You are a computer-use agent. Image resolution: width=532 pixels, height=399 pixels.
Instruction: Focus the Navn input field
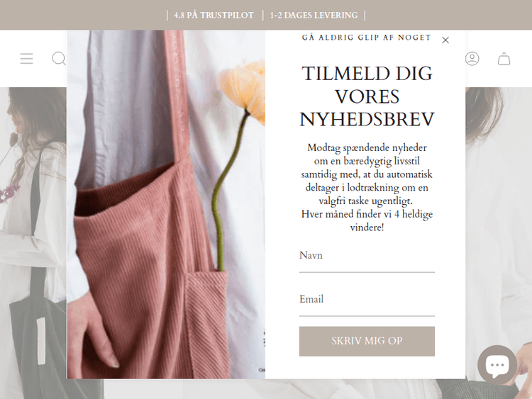tap(367, 259)
